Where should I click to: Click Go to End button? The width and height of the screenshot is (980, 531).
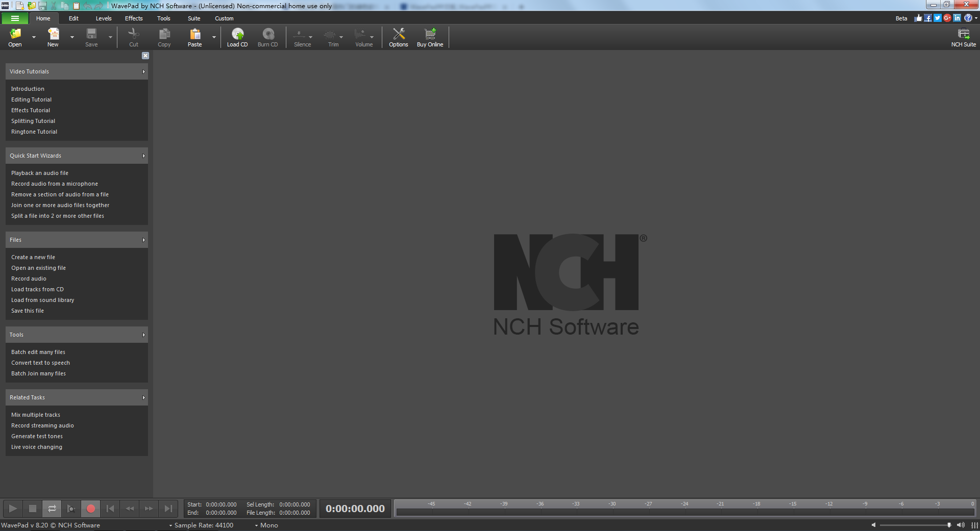pyautogui.click(x=168, y=509)
